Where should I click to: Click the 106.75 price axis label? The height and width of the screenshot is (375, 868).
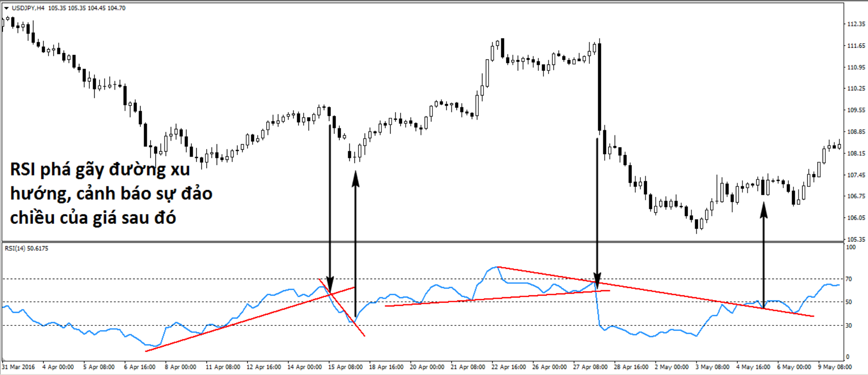856,196
